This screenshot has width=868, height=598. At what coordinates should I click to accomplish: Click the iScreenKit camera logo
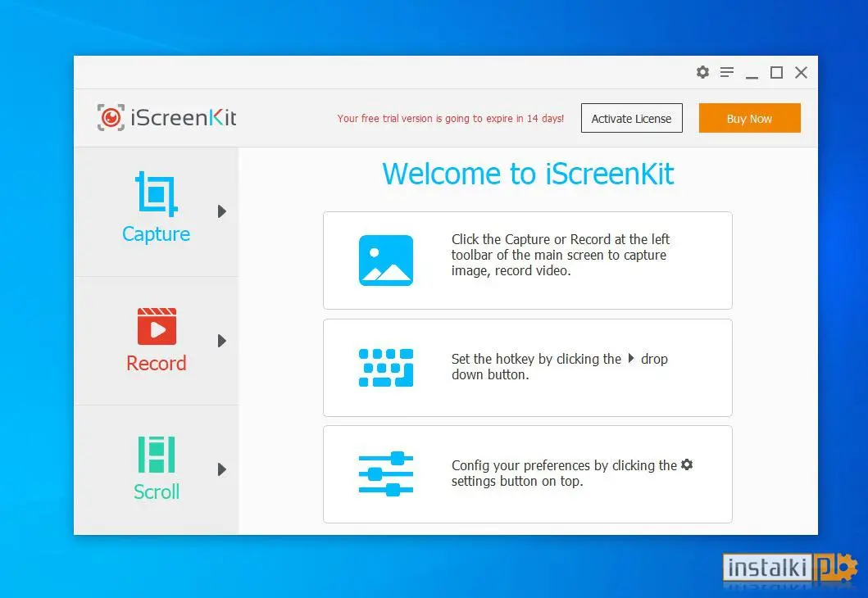(x=111, y=117)
